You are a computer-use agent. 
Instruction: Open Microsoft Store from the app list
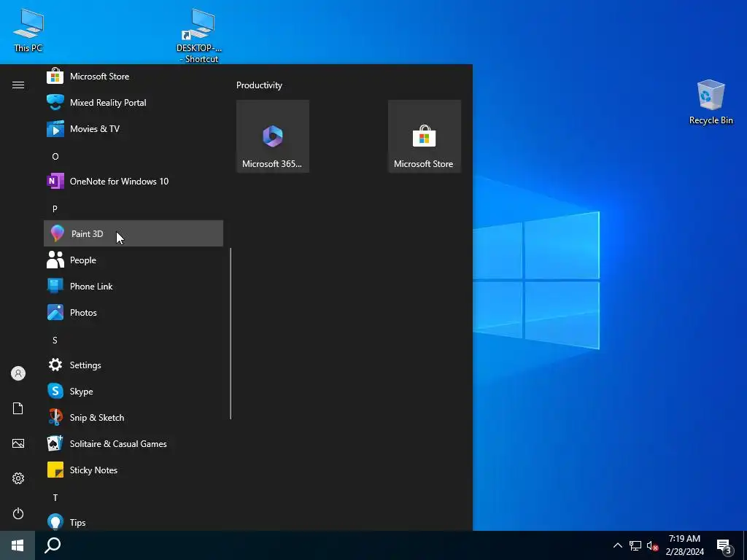(133, 76)
